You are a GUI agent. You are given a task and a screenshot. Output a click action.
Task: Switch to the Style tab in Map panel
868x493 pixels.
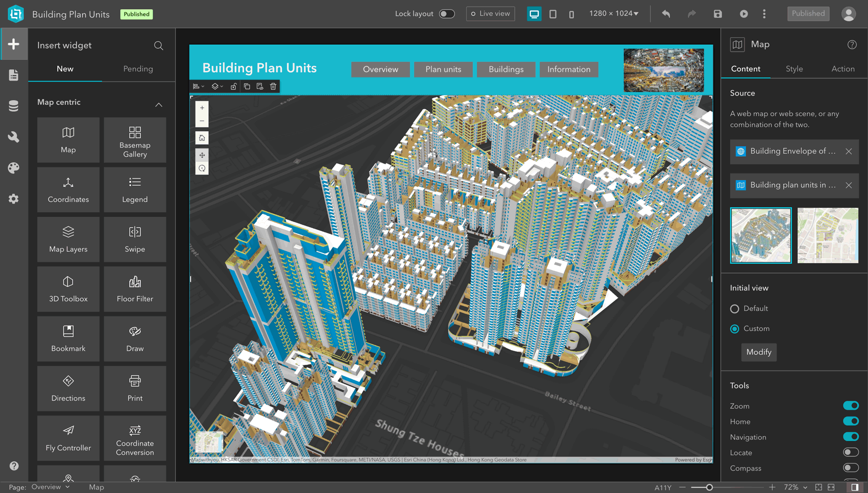point(794,68)
